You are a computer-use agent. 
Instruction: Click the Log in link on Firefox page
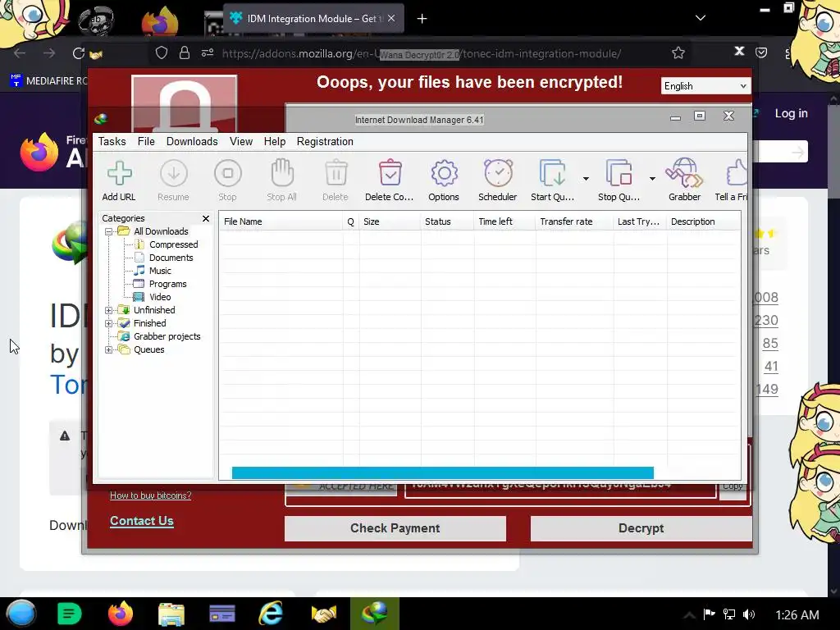click(x=792, y=113)
